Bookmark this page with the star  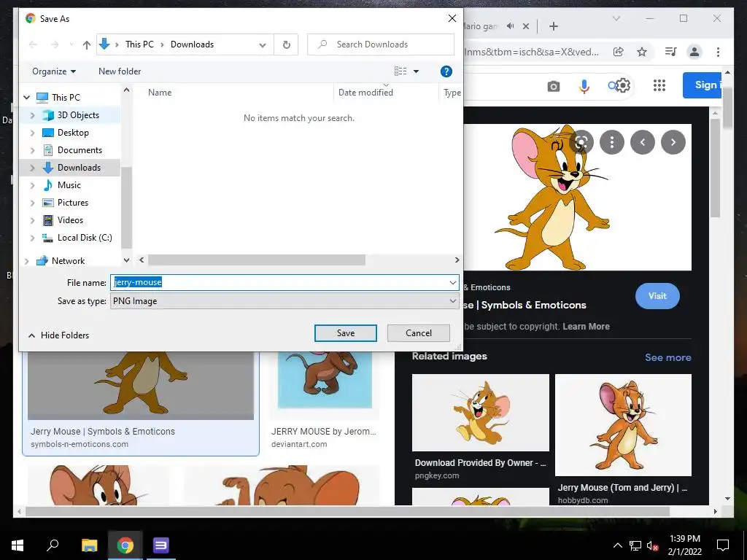[x=642, y=52]
